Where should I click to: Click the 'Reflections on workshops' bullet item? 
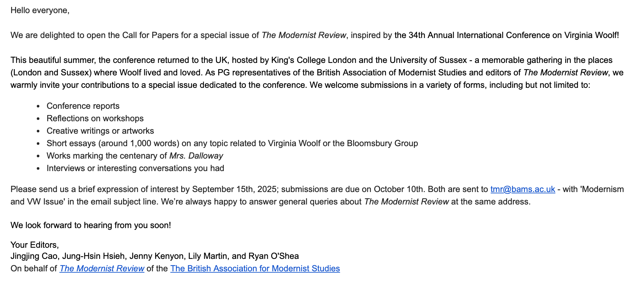[x=95, y=119]
